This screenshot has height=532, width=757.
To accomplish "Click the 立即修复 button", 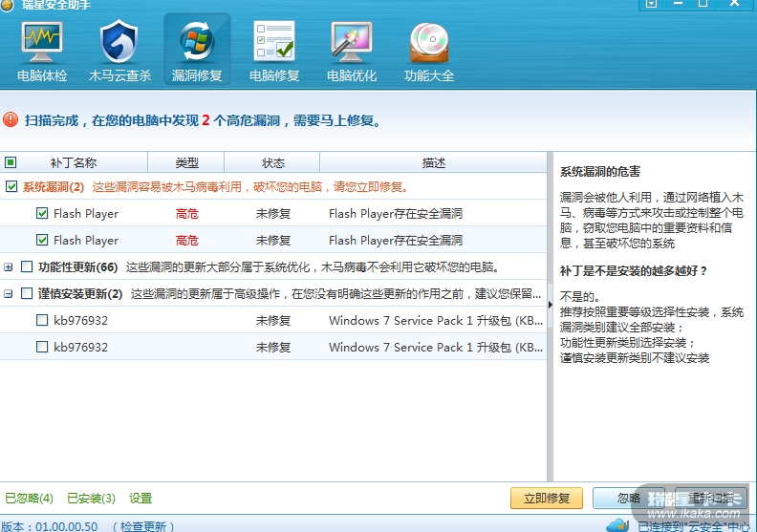I will click(547, 498).
